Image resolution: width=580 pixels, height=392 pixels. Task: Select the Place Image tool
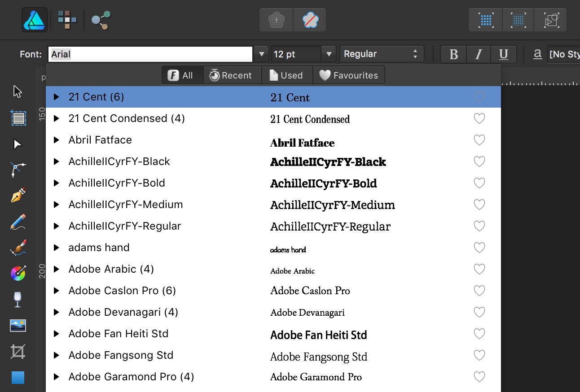tap(18, 326)
